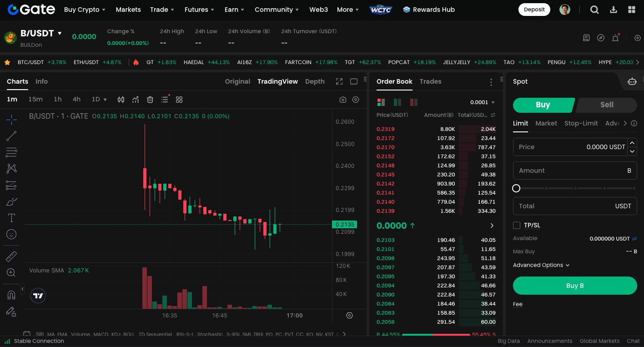Enable the TP/SL checkbox
Image resolution: width=644 pixels, height=347 pixels.
pyautogui.click(x=517, y=225)
